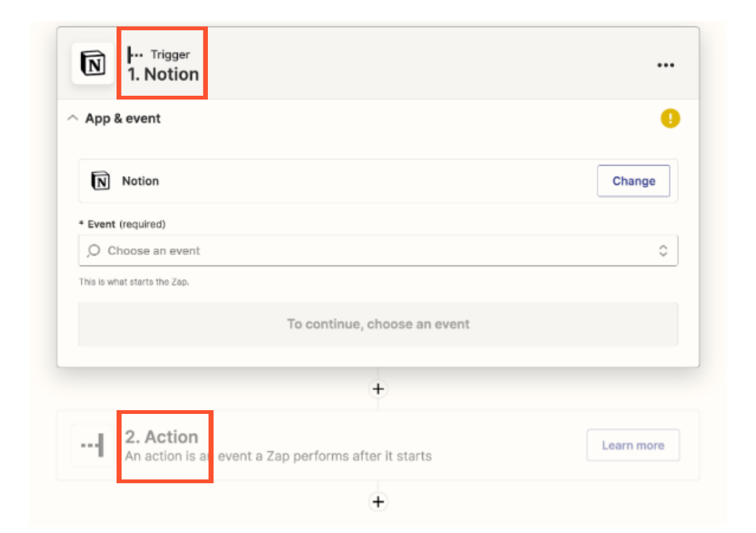756x533 pixels.
Task: Click the Notion app name in selector
Action: [x=140, y=181]
